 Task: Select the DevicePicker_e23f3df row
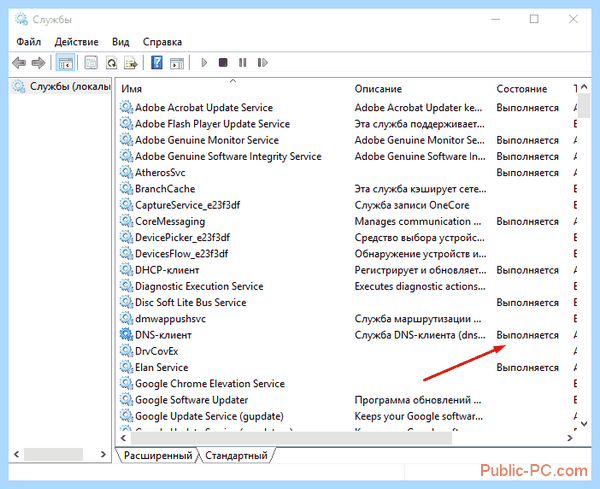346,237
